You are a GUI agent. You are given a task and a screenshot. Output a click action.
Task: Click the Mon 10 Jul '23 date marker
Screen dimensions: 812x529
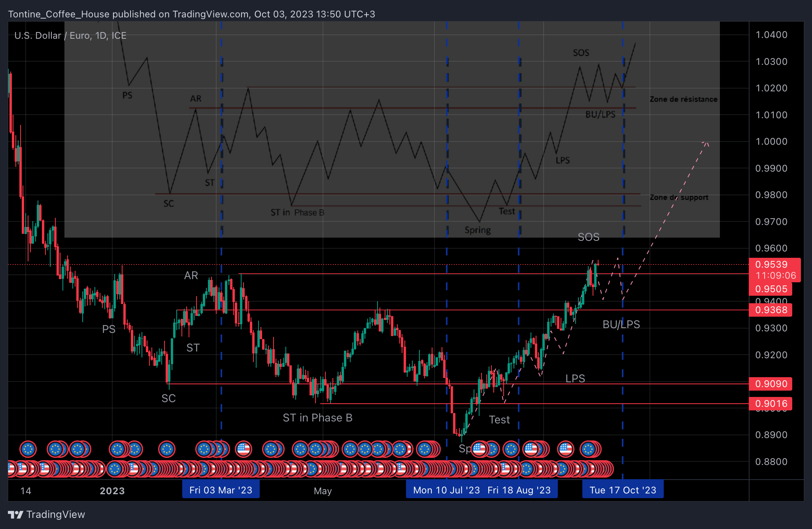pos(446,490)
